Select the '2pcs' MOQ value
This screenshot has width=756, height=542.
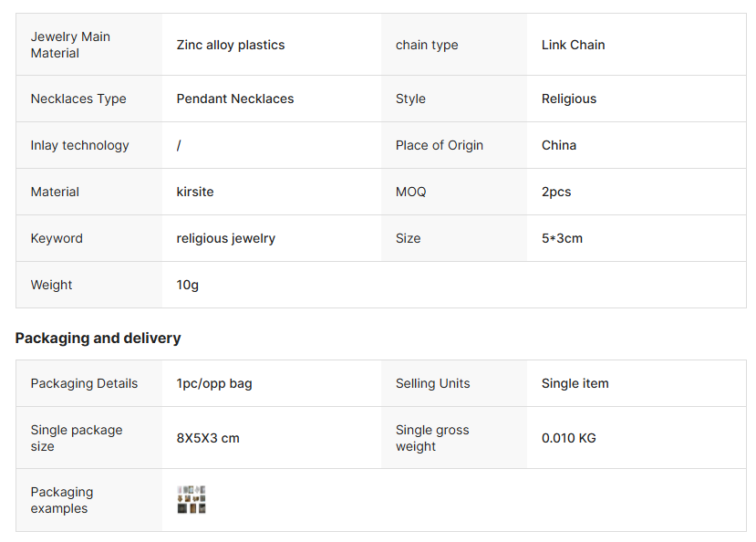tap(556, 192)
